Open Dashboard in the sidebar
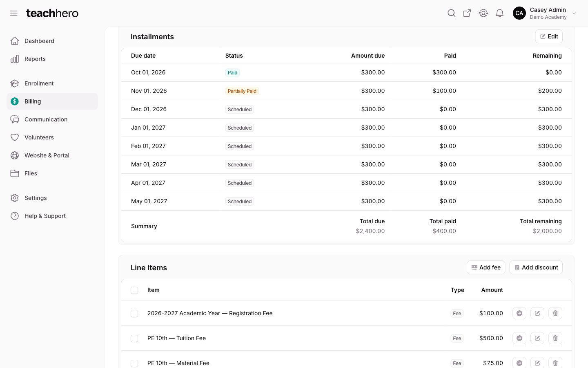The image size is (588, 368). click(52, 41)
